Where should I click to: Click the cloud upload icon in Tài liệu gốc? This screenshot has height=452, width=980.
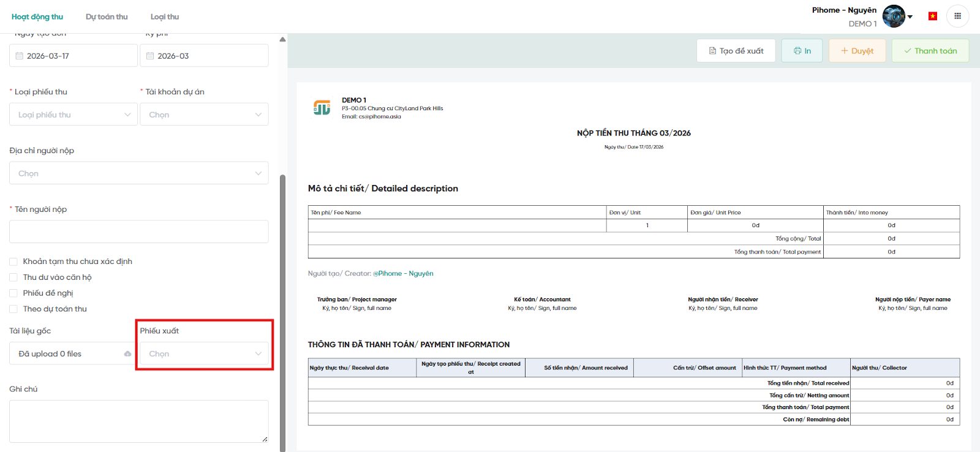(127, 354)
